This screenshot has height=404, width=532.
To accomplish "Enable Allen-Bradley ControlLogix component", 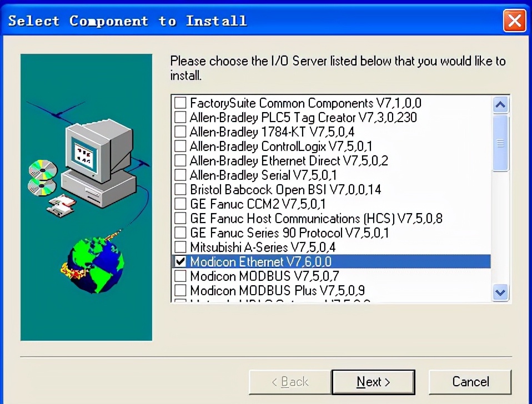I will tap(180, 146).
